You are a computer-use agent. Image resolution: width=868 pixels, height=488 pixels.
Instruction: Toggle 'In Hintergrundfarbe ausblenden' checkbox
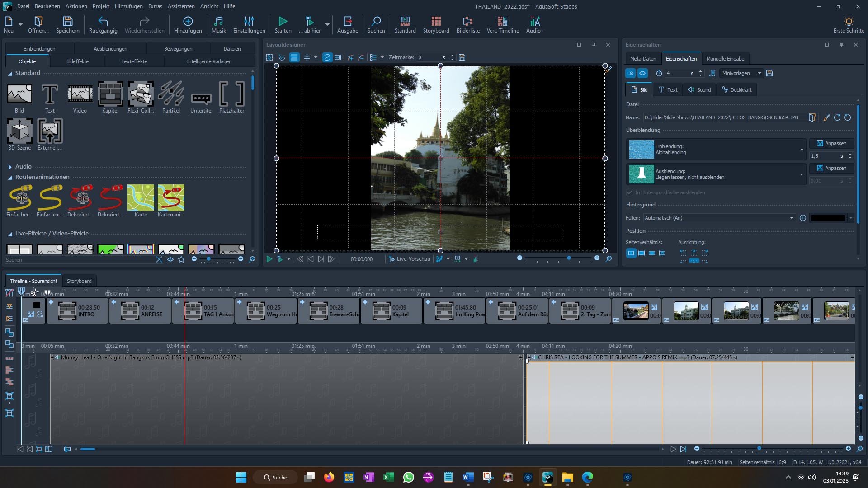click(630, 192)
